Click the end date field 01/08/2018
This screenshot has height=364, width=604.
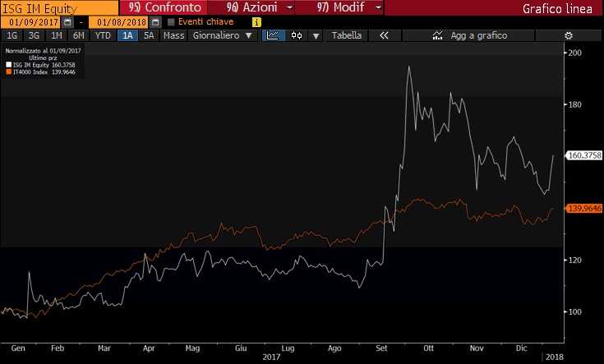coord(120,22)
